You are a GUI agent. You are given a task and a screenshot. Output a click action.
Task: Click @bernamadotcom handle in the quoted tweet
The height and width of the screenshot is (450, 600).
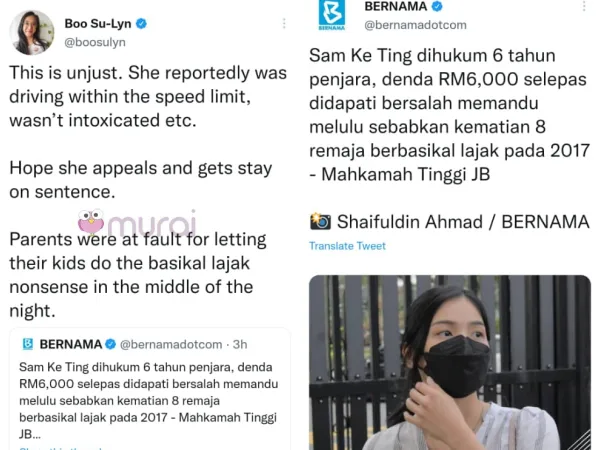pyautogui.click(x=171, y=344)
